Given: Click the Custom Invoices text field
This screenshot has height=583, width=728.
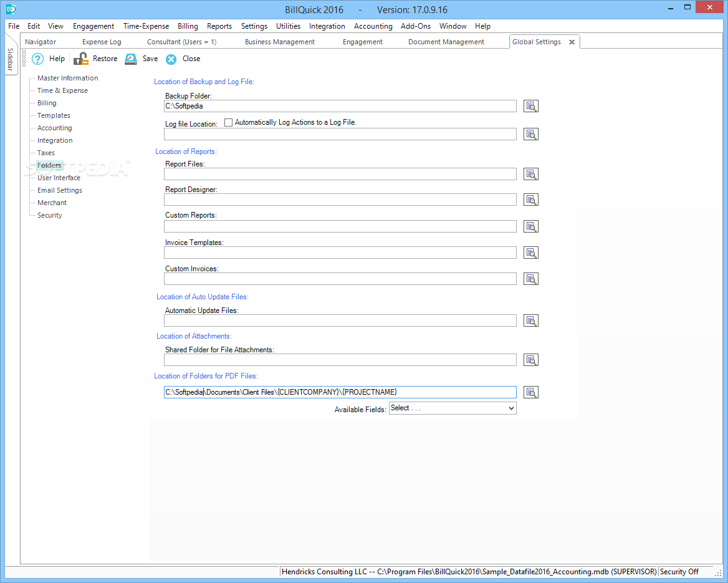Looking at the screenshot, I should pyautogui.click(x=340, y=279).
